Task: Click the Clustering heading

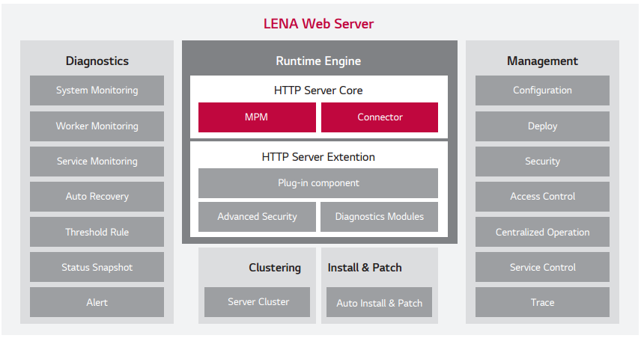Action: [x=275, y=268]
